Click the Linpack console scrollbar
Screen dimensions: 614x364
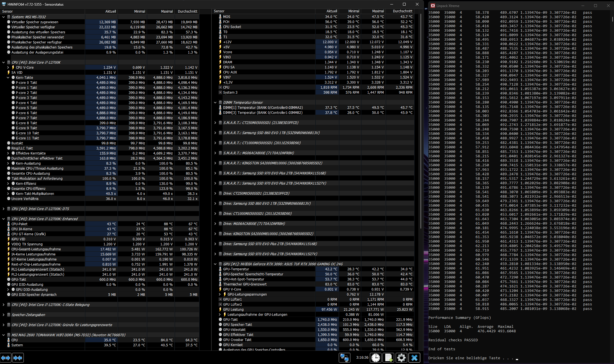coord(612,20)
